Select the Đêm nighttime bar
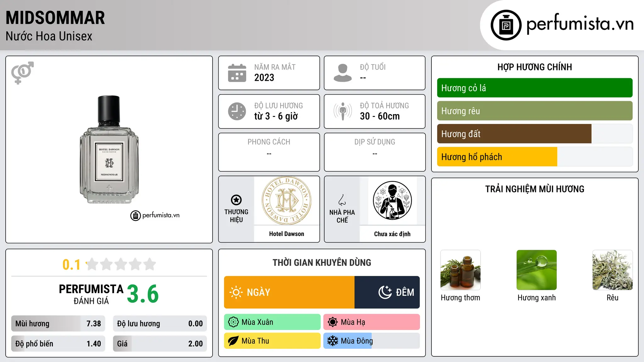Screen dimensions: 644x362 point(387,292)
